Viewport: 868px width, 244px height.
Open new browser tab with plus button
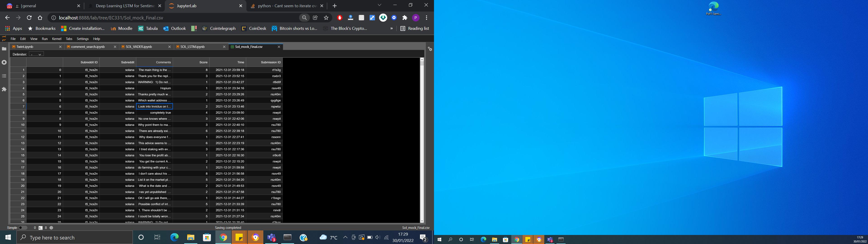tap(334, 6)
